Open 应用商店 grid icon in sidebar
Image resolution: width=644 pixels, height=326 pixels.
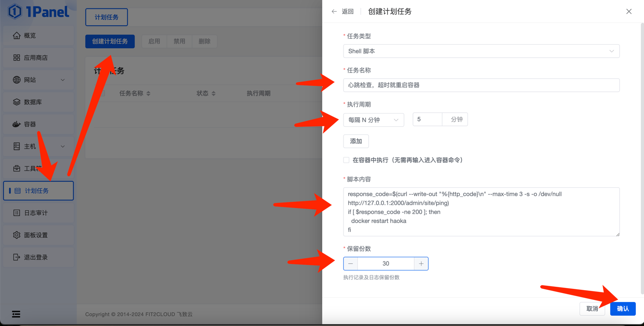pyautogui.click(x=17, y=58)
